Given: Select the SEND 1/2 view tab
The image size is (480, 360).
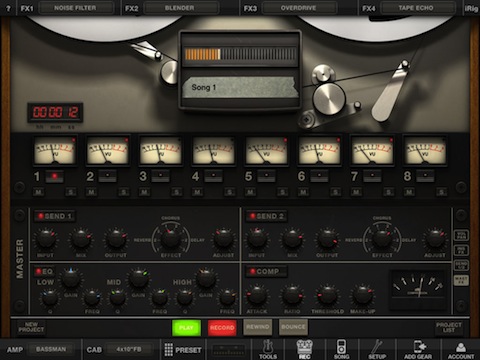Looking at the screenshot, I should pyautogui.click(x=461, y=265).
